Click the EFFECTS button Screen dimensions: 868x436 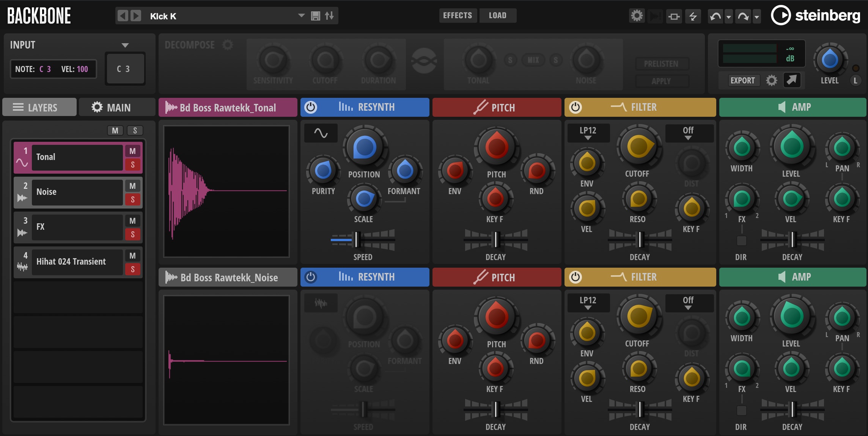[x=458, y=16]
